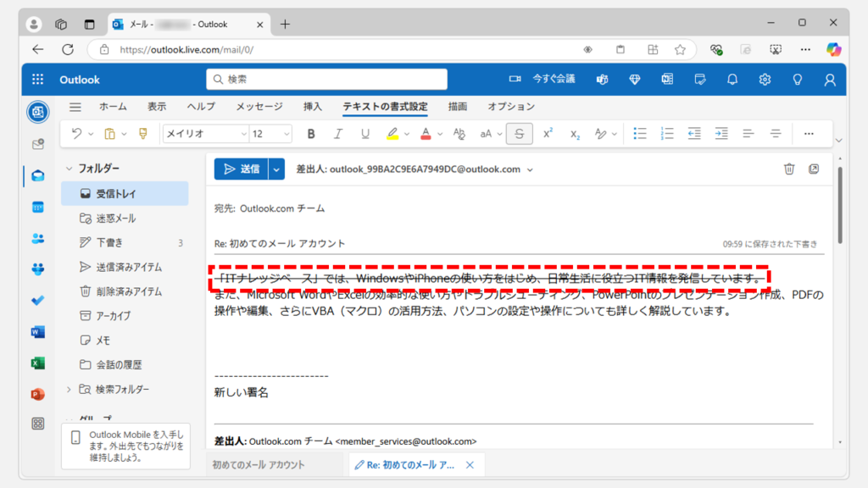
Task: Pop out the message window
Action: (x=814, y=169)
